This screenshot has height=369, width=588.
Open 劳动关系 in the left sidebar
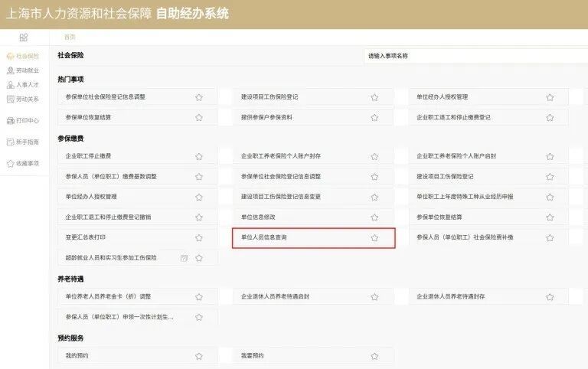pyautogui.click(x=23, y=99)
